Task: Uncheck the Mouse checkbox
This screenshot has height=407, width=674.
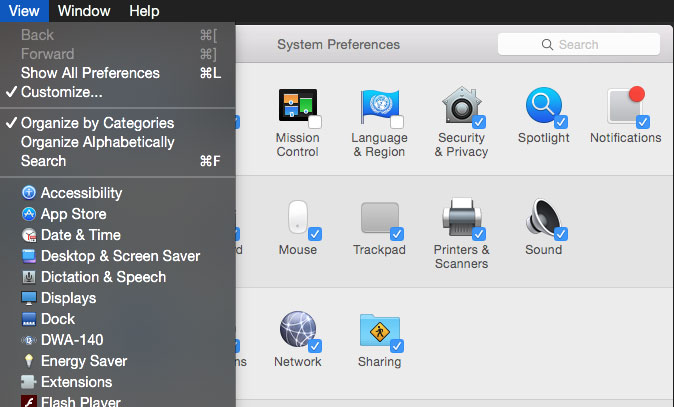Action: tap(315, 234)
